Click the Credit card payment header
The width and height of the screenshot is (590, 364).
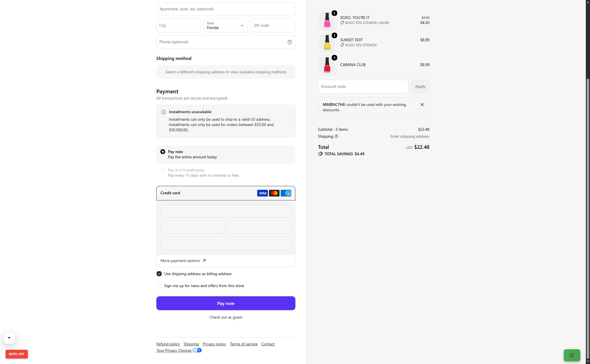click(x=226, y=193)
